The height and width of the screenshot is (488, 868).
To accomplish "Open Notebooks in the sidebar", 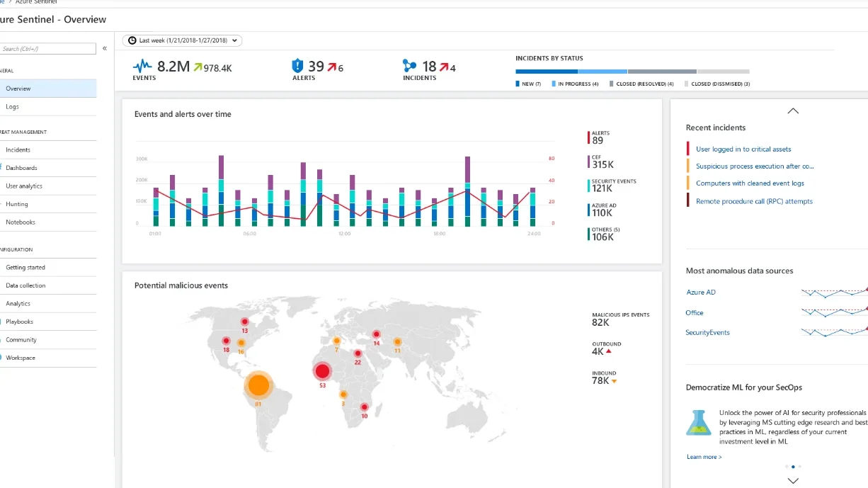I will pyautogui.click(x=48, y=222).
